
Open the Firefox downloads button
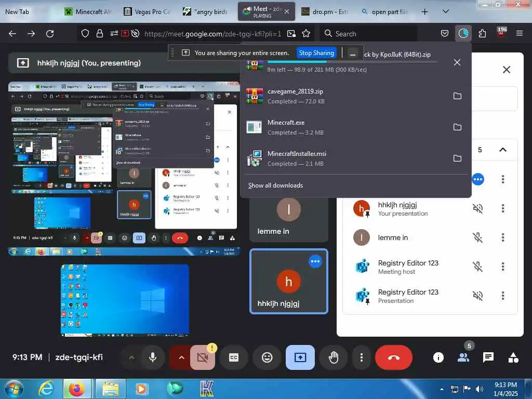(463, 33)
